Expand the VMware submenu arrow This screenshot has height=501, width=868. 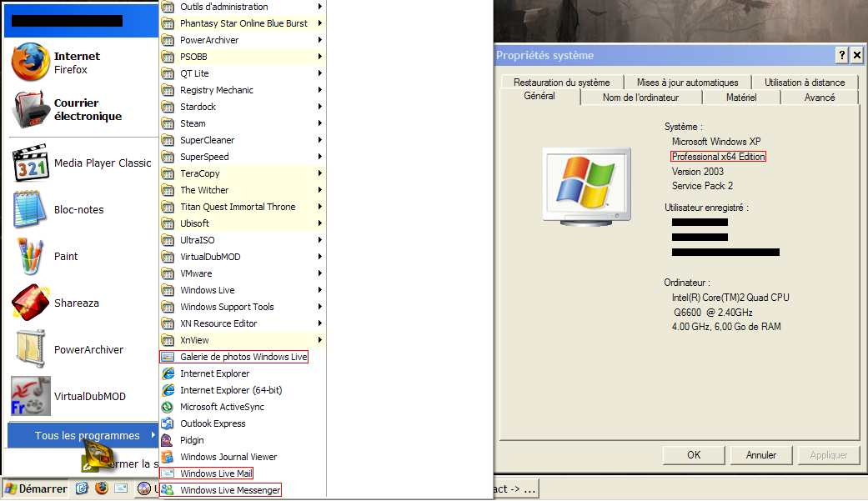(320, 273)
